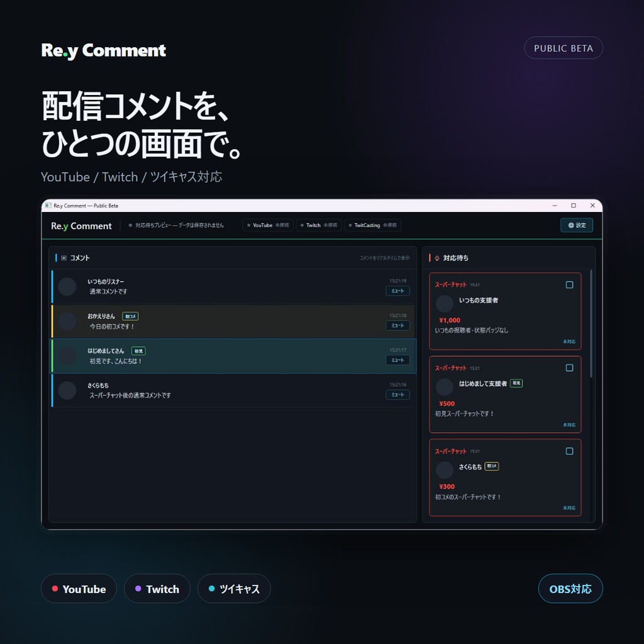Click the avatar of おかえりさん
The height and width of the screenshot is (644, 644).
pyautogui.click(x=67, y=321)
